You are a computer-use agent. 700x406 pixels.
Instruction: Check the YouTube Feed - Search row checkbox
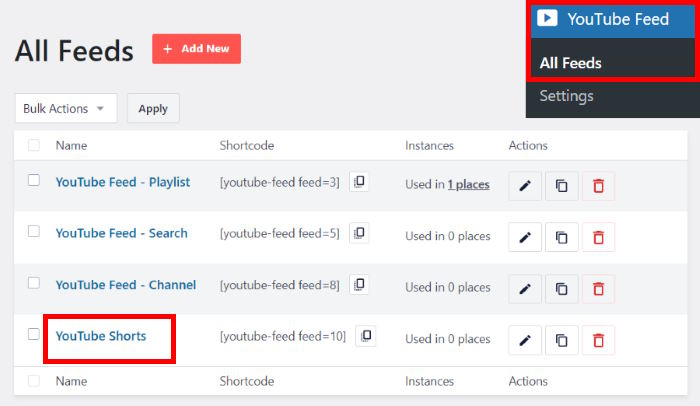34,231
